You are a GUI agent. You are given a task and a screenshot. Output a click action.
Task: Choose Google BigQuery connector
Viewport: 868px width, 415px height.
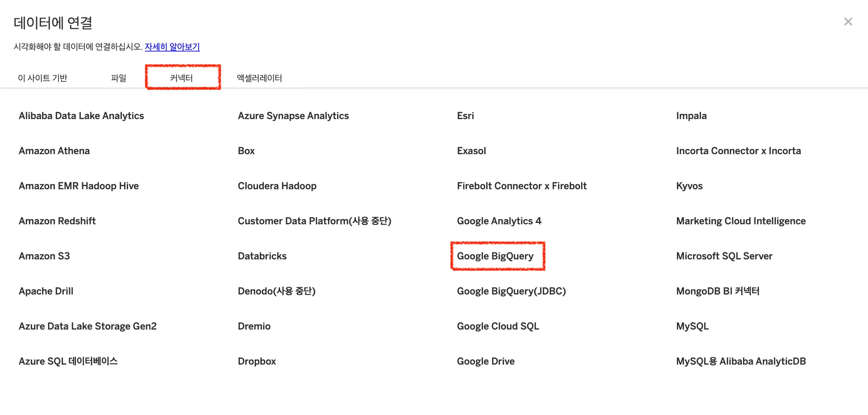[x=495, y=256]
